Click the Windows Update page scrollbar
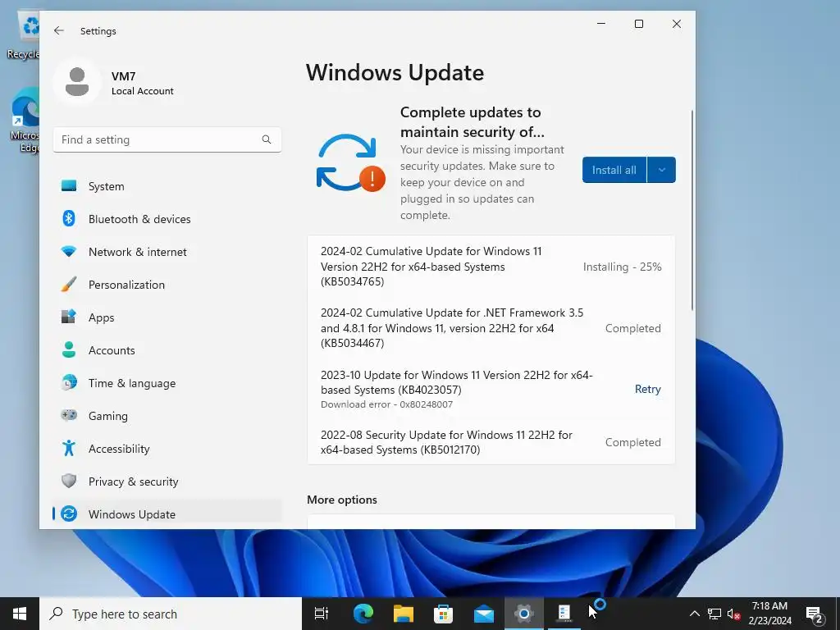Screen dimensions: 840x630 click(692, 209)
